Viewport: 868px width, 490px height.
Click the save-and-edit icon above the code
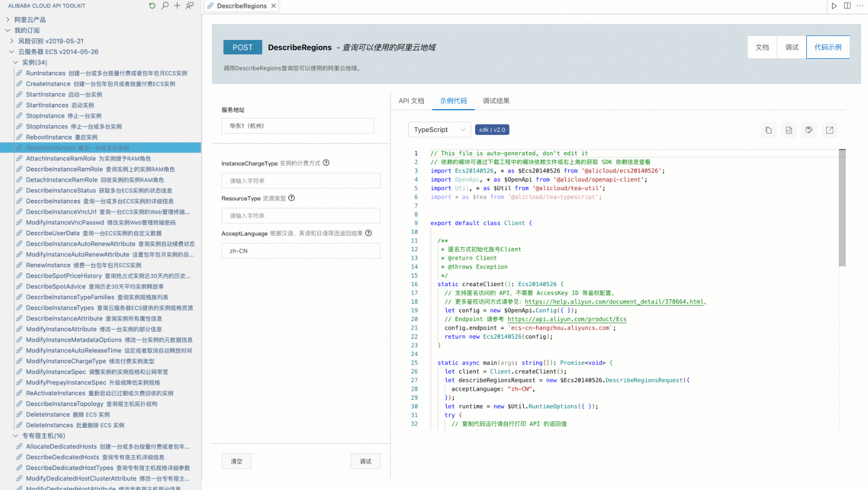pyautogui.click(x=809, y=130)
